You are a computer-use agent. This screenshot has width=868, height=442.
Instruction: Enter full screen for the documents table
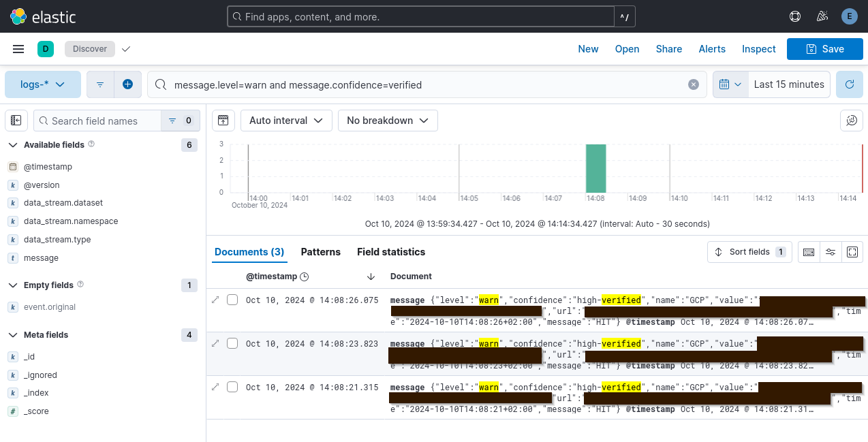pos(852,252)
